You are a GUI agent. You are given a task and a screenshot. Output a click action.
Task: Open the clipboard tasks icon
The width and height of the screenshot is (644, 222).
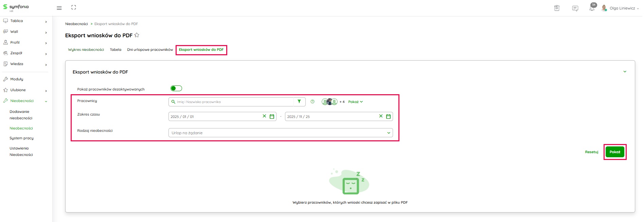(557, 8)
